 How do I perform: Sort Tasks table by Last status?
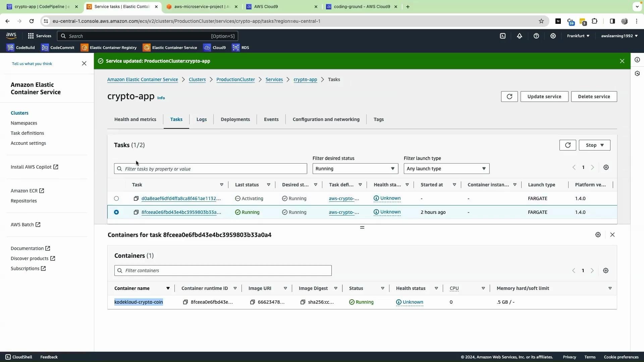(268, 185)
